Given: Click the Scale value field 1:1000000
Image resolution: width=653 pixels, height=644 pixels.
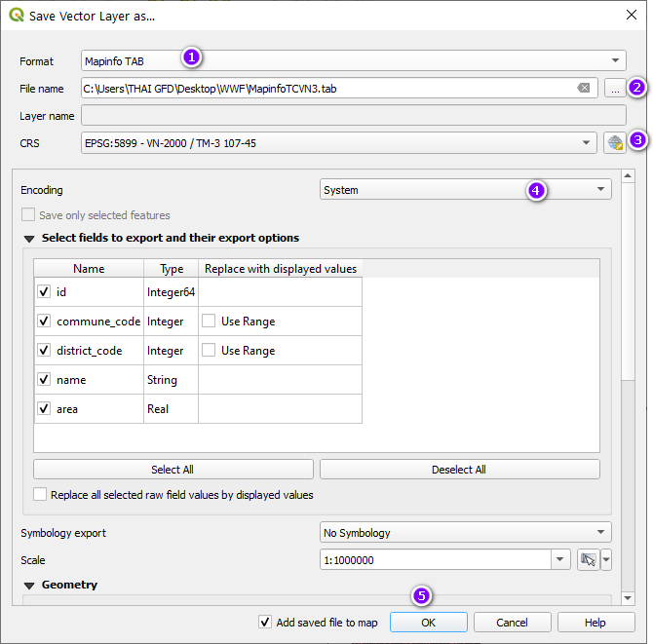Looking at the screenshot, I should coord(436,559).
